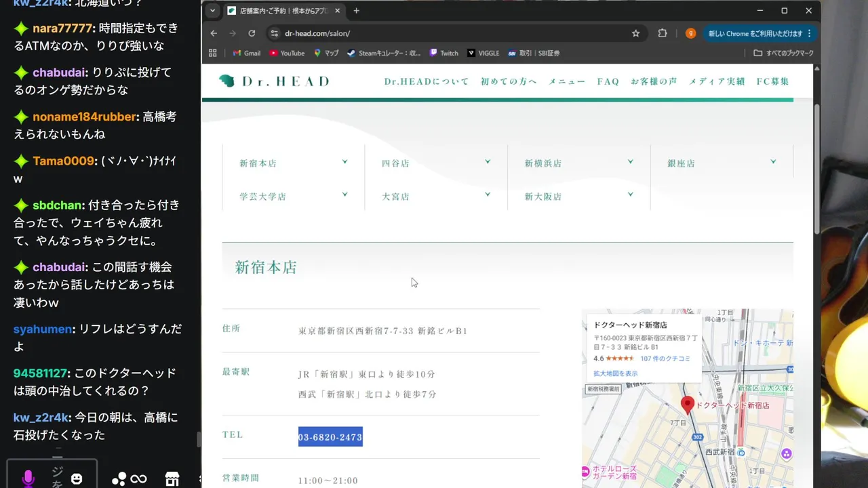Screen dimensions: 868x488
Task: Click chat username Tama0009
Action: pos(64,161)
